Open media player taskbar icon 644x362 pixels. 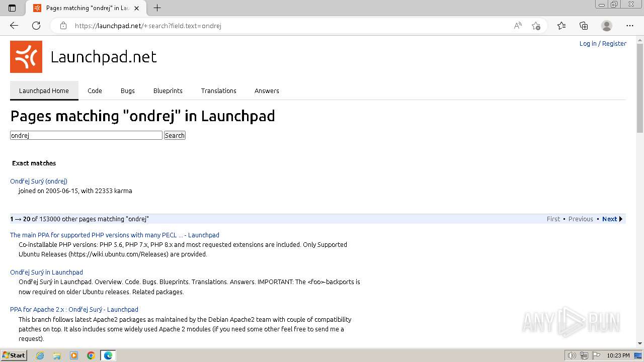click(74, 355)
